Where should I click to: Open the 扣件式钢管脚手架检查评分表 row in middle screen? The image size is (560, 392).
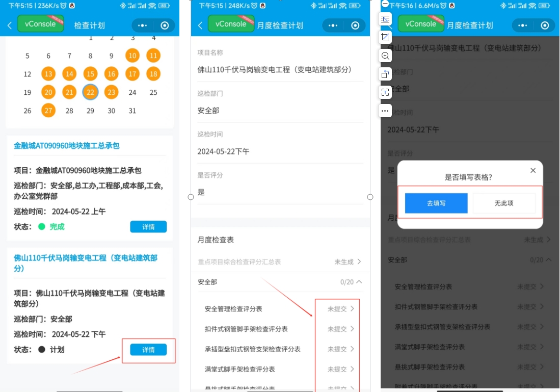click(279, 329)
